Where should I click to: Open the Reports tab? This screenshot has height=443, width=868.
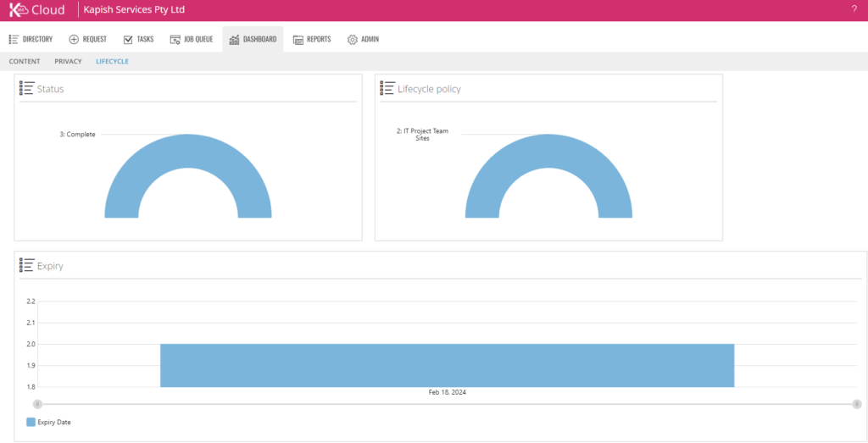(312, 39)
